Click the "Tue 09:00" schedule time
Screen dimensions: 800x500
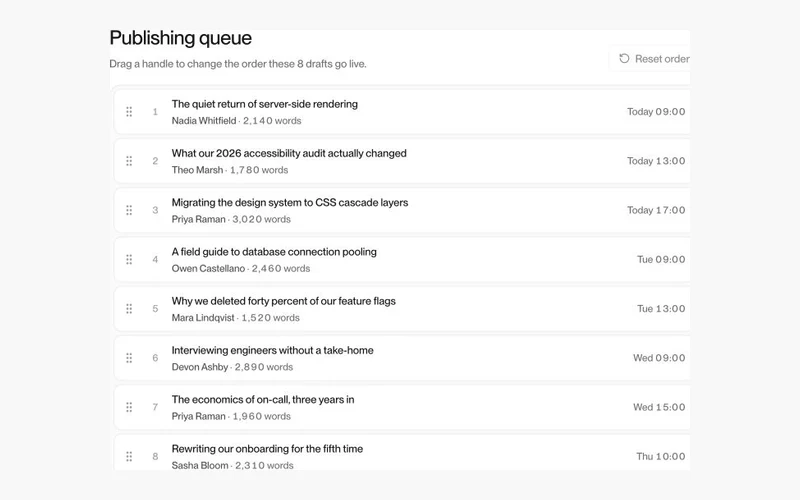pos(661,259)
